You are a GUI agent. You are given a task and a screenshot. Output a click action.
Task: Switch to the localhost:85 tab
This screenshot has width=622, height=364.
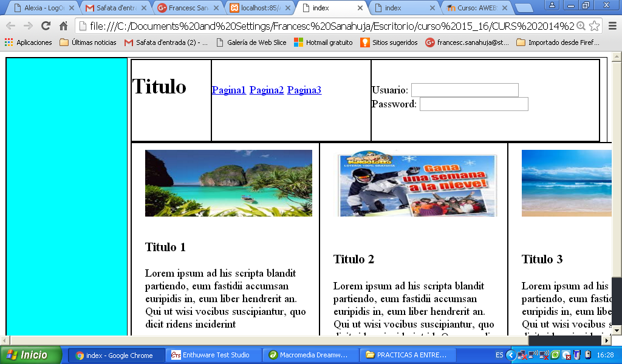coord(259,8)
